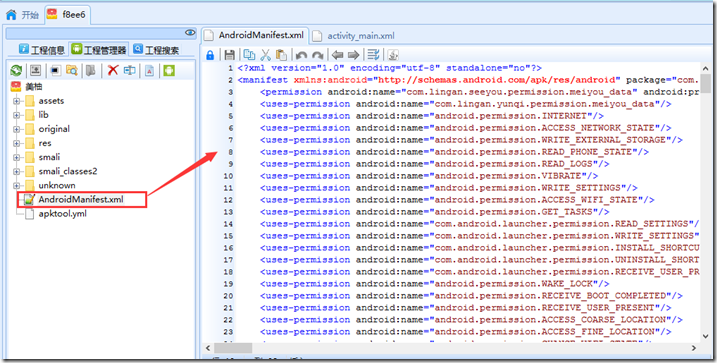
Task: Click the scissors cut icon
Action: click(265, 55)
